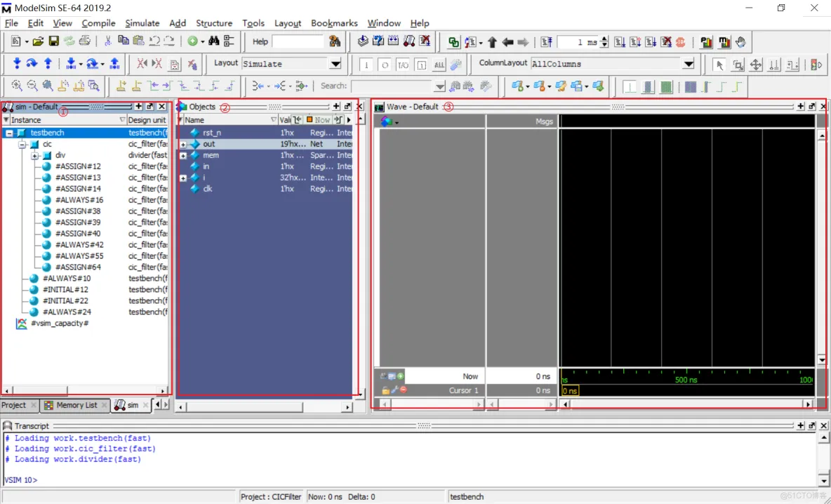
Task: Click the Help search input field
Action: [298, 41]
